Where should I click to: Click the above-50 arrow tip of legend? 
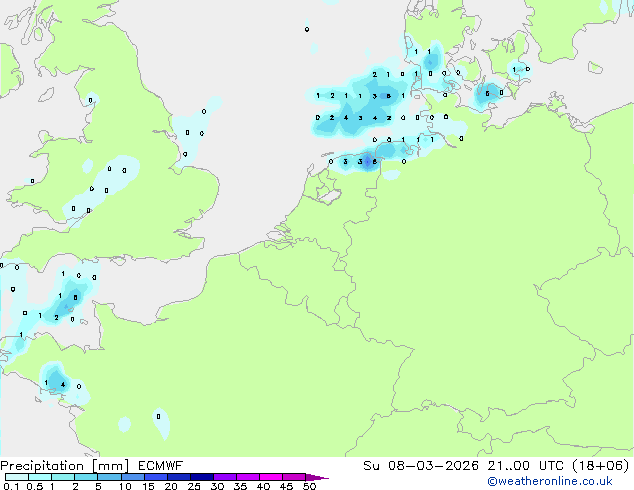317,477
